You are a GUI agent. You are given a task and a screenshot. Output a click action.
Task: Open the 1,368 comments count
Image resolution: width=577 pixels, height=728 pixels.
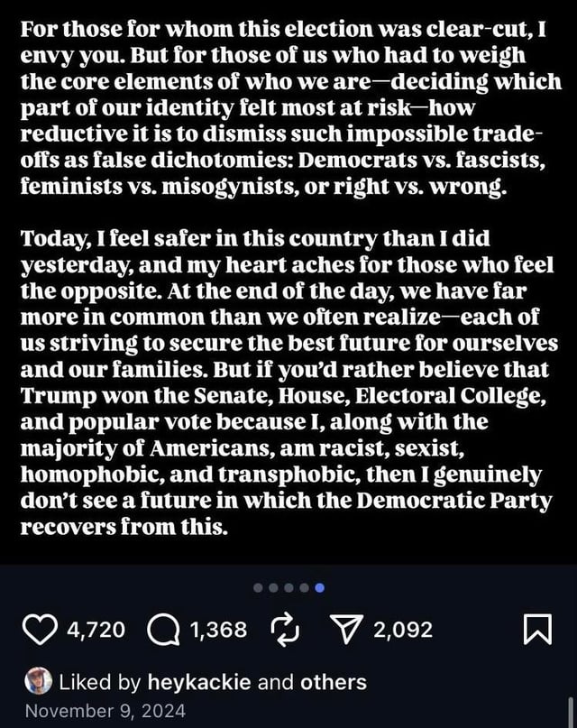tap(219, 630)
